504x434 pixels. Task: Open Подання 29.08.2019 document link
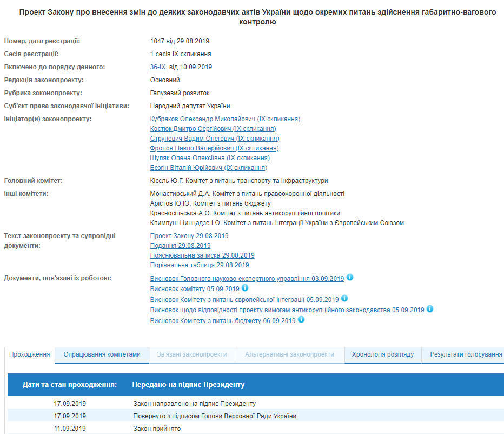pos(180,246)
